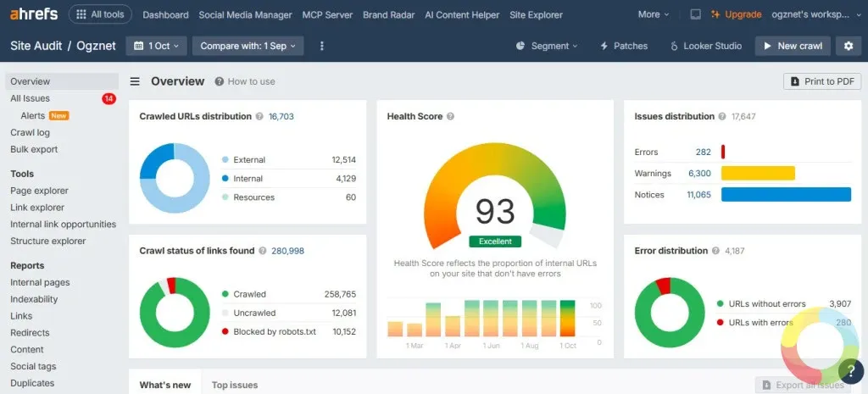Open Redirects report

30,333
